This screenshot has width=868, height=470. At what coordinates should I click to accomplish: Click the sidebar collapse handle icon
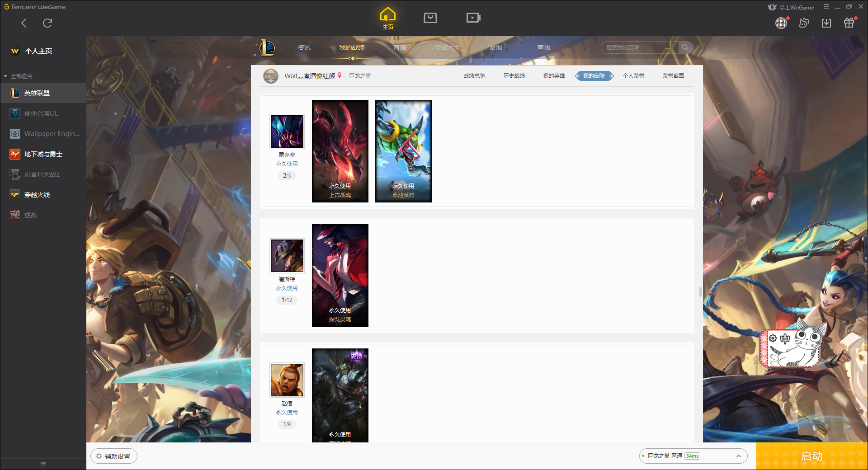(x=43, y=464)
